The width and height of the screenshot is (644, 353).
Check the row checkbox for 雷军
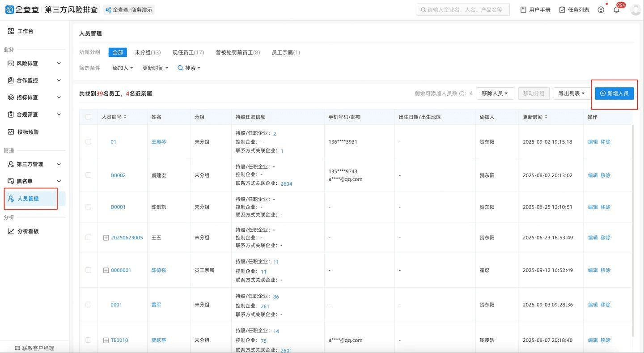(x=88, y=304)
